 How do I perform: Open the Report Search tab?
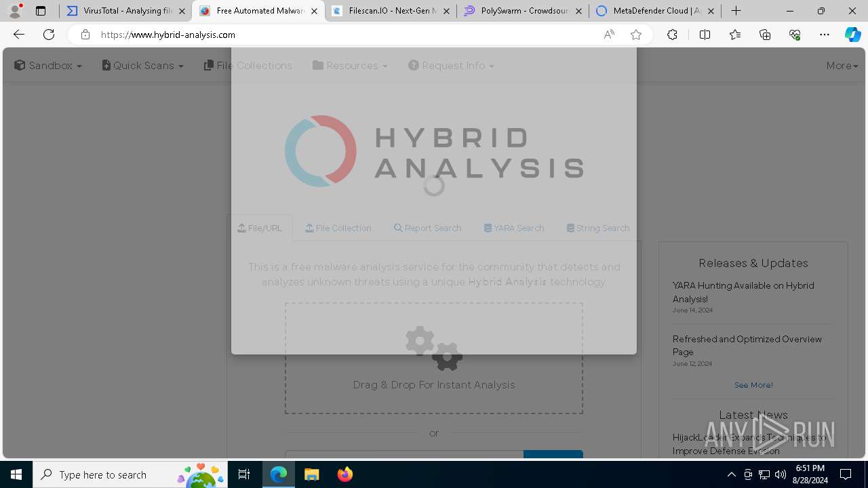tap(428, 228)
